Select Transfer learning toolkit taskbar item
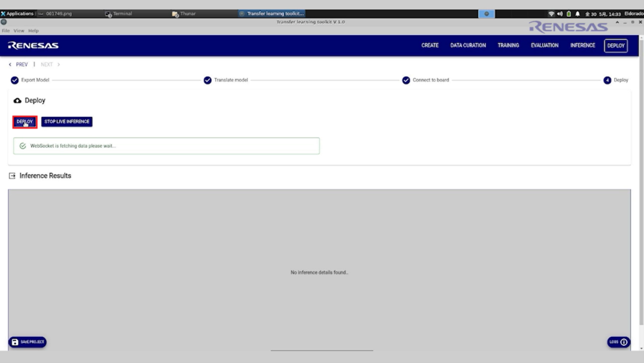Image resolution: width=644 pixels, height=363 pixels. [271, 14]
